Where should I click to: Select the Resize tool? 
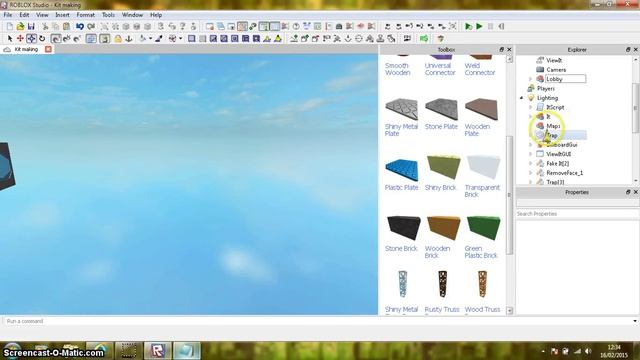coord(31,39)
